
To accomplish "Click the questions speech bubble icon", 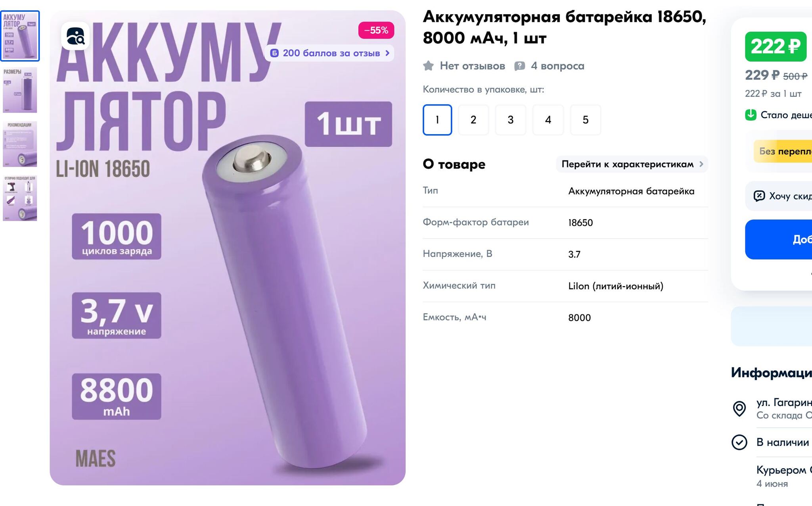I will pos(519,66).
